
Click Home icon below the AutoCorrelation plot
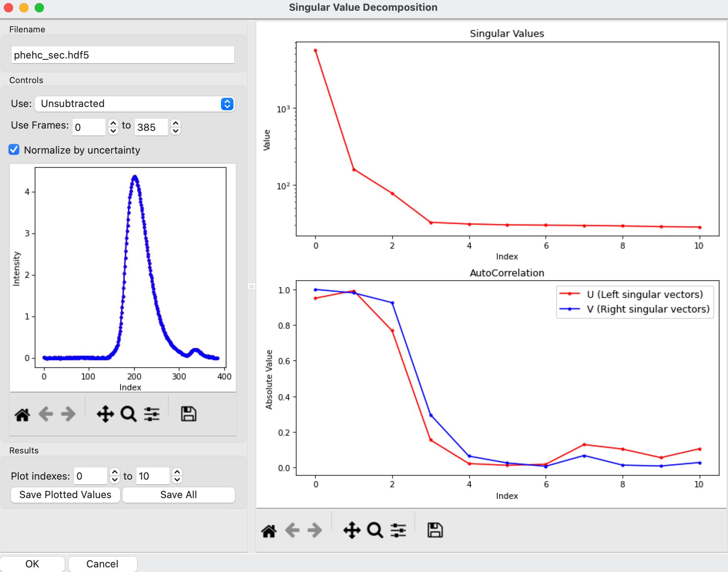(x=269, y=531)
